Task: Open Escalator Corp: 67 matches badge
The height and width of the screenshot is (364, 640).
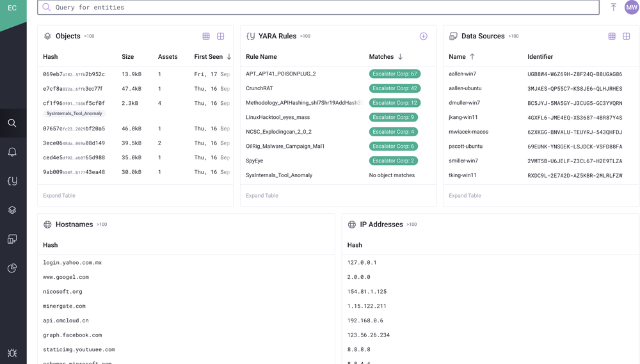Action: [395, 74]
